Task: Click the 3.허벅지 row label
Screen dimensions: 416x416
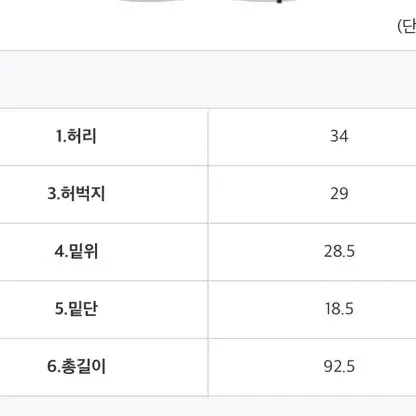Action: 76,194
